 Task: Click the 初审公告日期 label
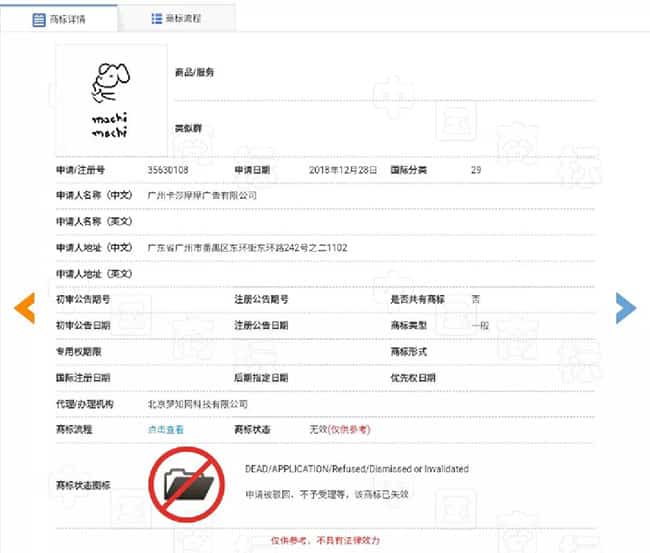[83, 325]
